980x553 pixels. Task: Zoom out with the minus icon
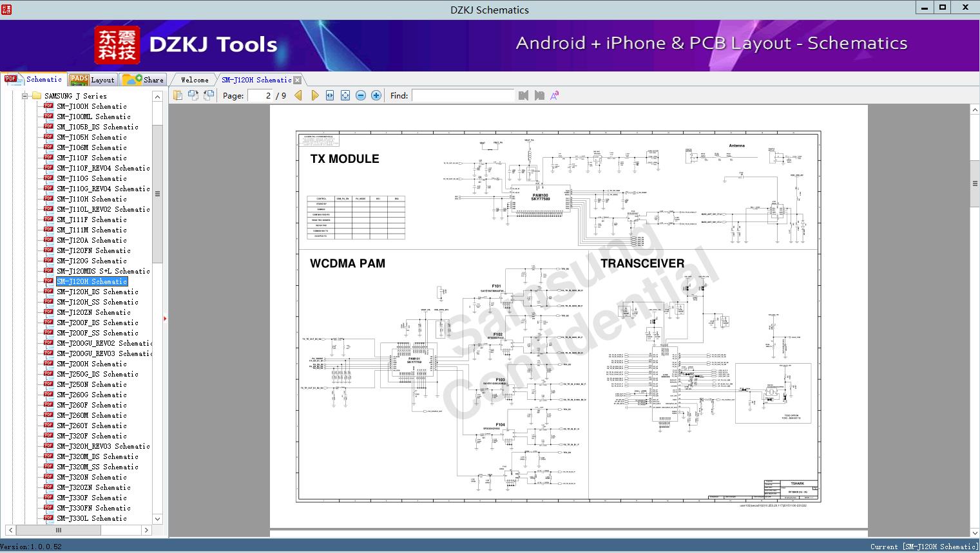click(361, 95)
